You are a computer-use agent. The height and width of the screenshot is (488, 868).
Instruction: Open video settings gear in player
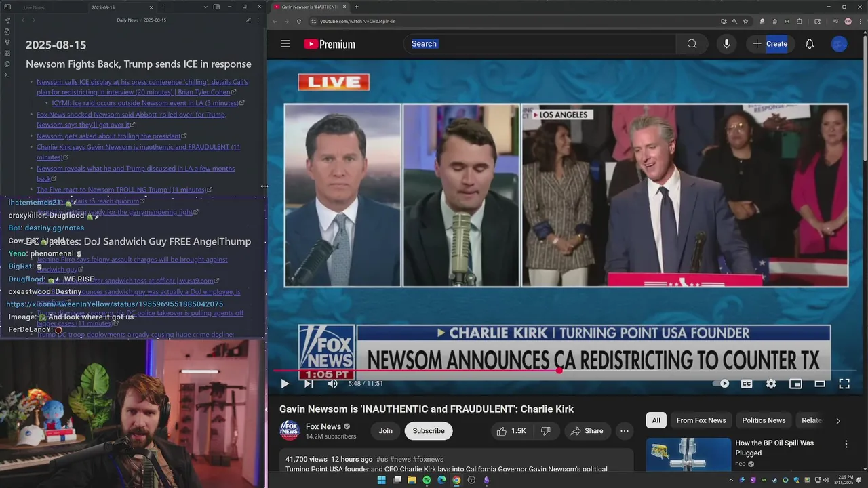click(x=771, y=384)
